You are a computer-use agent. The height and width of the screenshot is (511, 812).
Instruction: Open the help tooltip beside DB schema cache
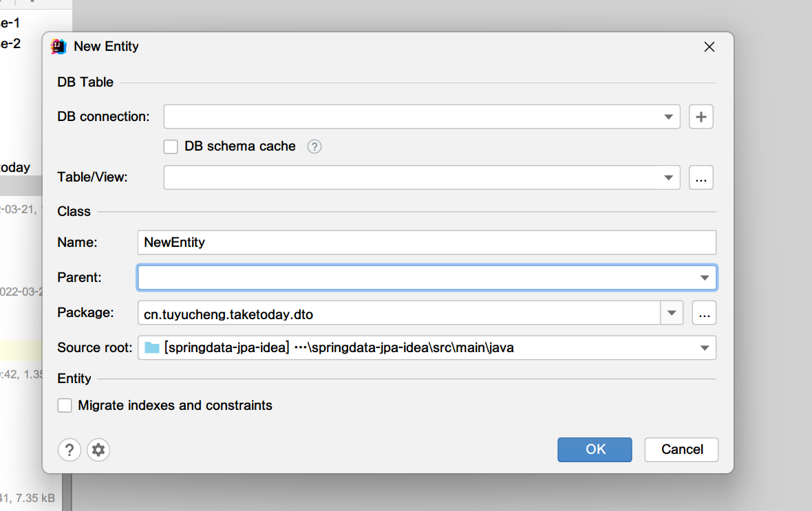point(314,146)
